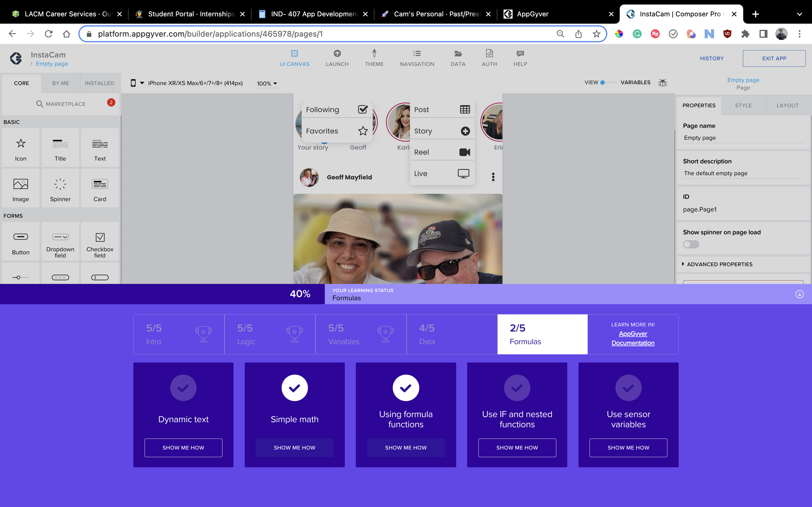
Task: Open the 100% zoom dropdown
Action: (x=267, y=83)
